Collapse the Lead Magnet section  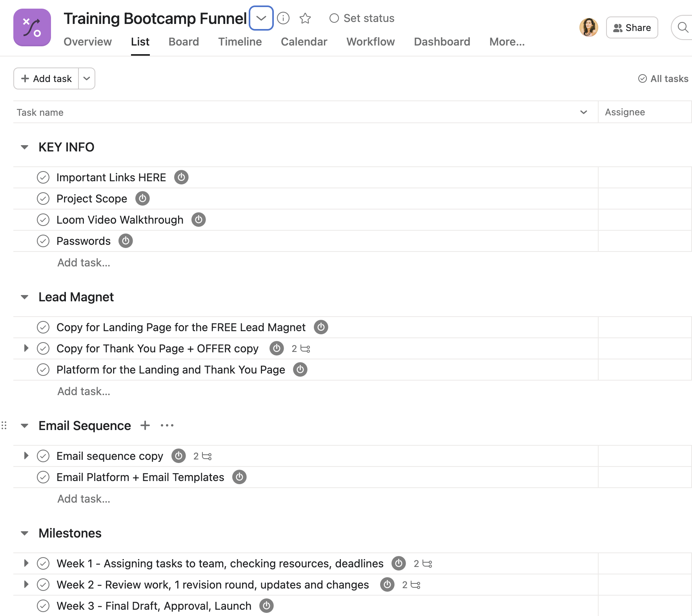pos(24,297)
